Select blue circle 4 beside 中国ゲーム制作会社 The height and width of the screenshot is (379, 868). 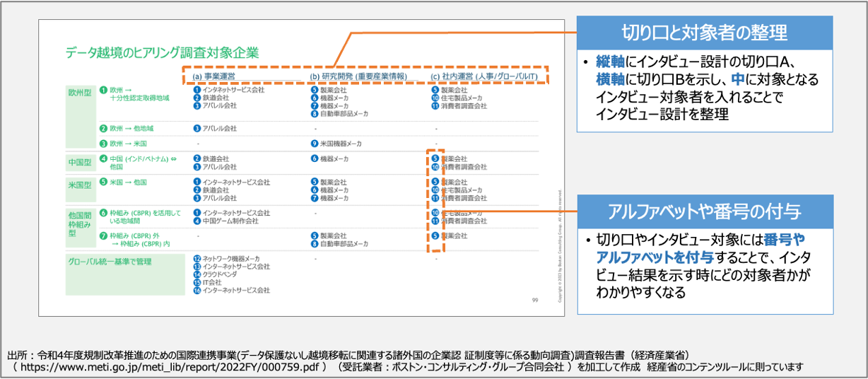tap(197, 221)
